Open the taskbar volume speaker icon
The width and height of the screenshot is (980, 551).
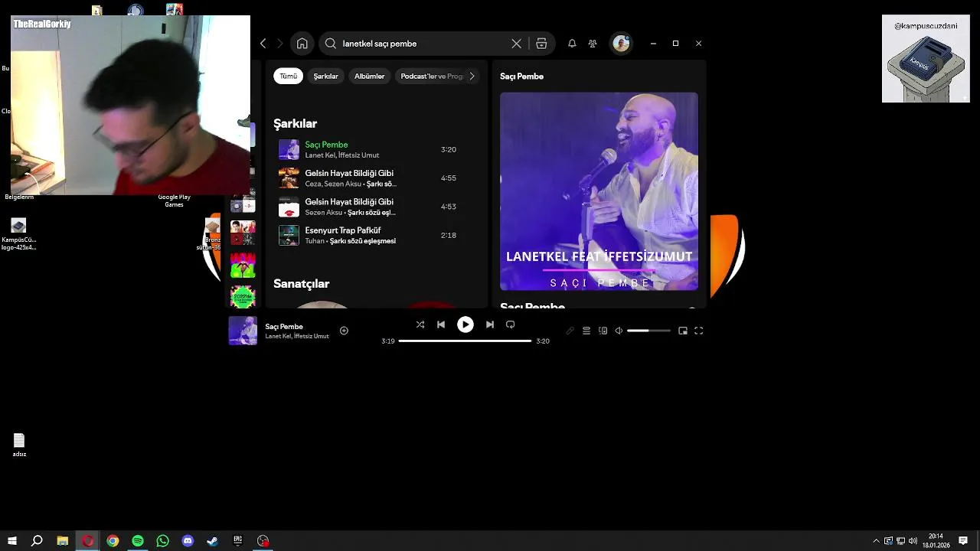[x=913, y=541]
